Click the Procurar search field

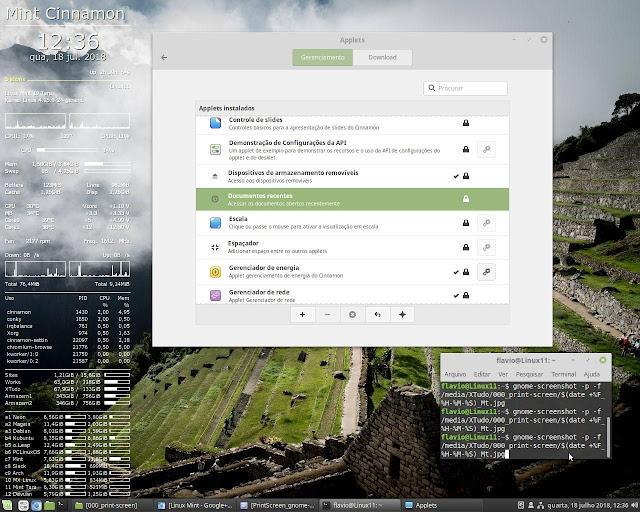tap(465, 88)
